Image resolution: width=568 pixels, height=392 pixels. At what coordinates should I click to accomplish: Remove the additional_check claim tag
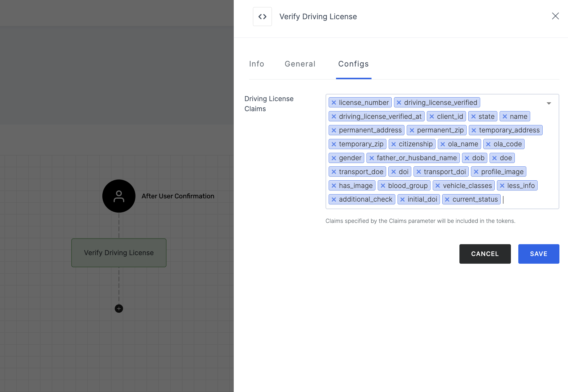point(334,200)
